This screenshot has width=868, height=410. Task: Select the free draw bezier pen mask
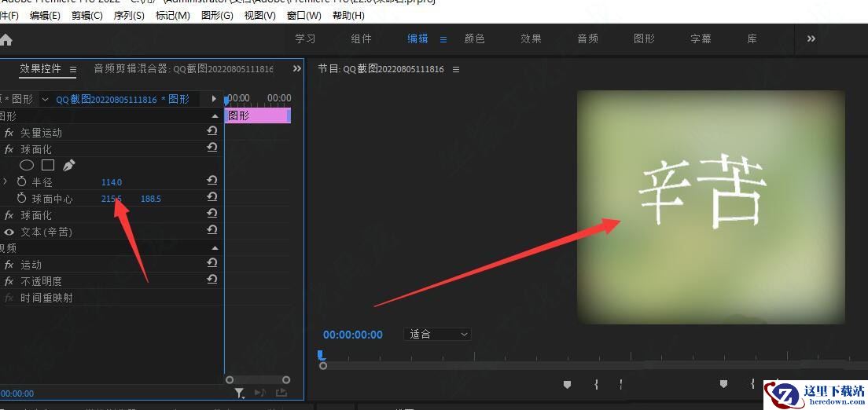[68, 165]
